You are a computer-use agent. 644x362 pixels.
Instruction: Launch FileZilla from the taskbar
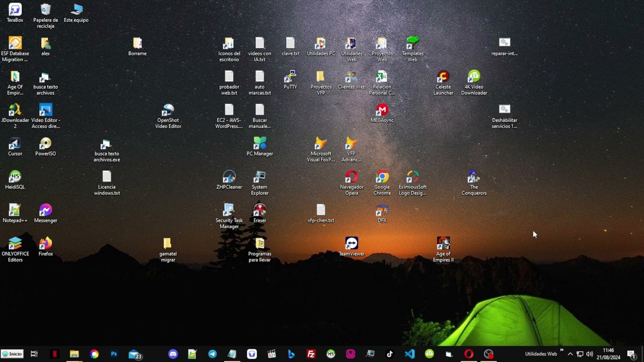coord(311,354)
